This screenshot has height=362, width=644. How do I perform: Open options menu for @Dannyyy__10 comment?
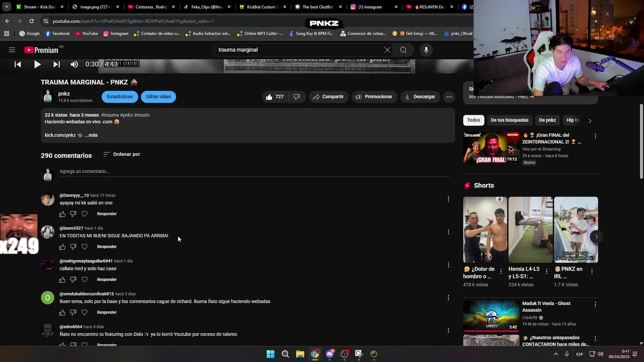[x=448, y=199]
